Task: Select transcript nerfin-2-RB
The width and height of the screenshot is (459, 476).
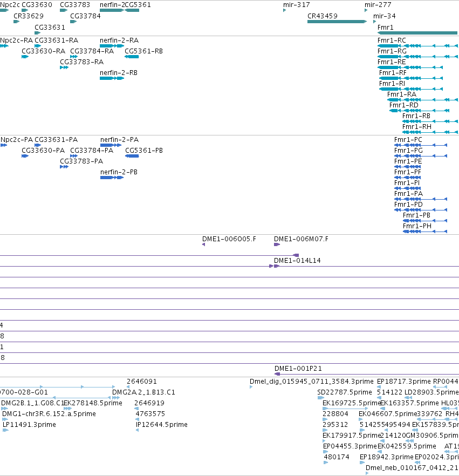Action: pos(119,73)
